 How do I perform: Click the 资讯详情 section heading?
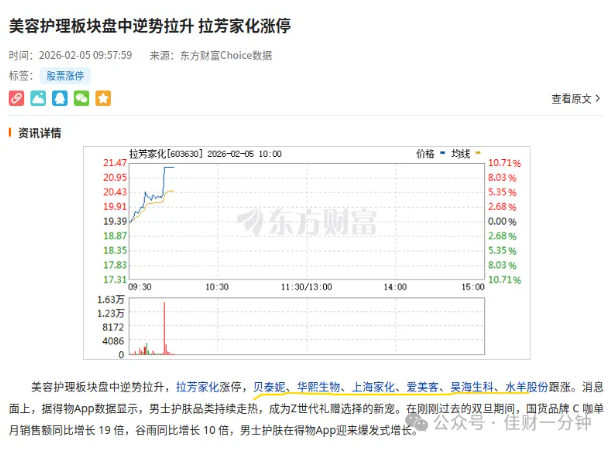[x=39, y=133]
